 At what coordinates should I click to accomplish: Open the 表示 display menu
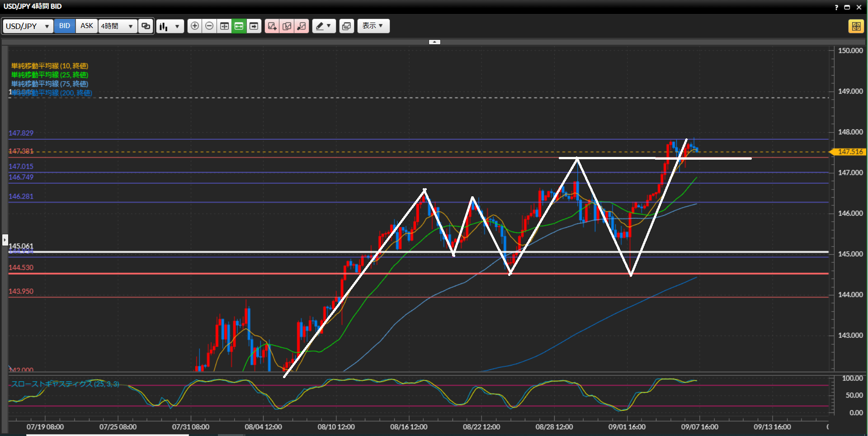(x=373, y=26)
